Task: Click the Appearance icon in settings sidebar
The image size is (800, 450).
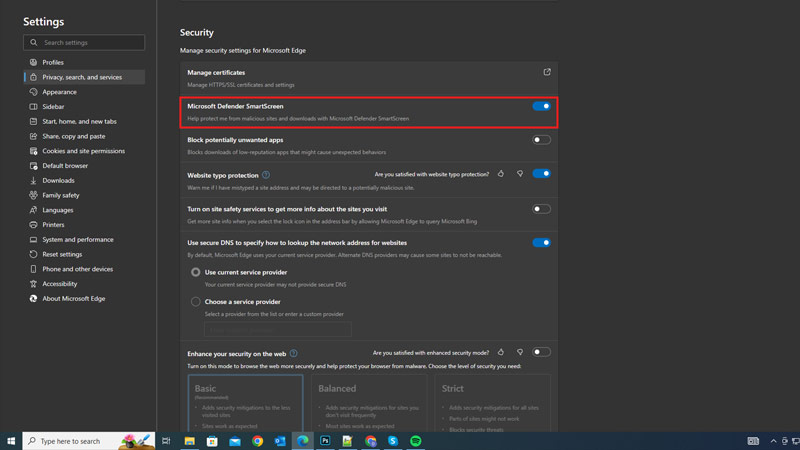Action: coord(33,92)
